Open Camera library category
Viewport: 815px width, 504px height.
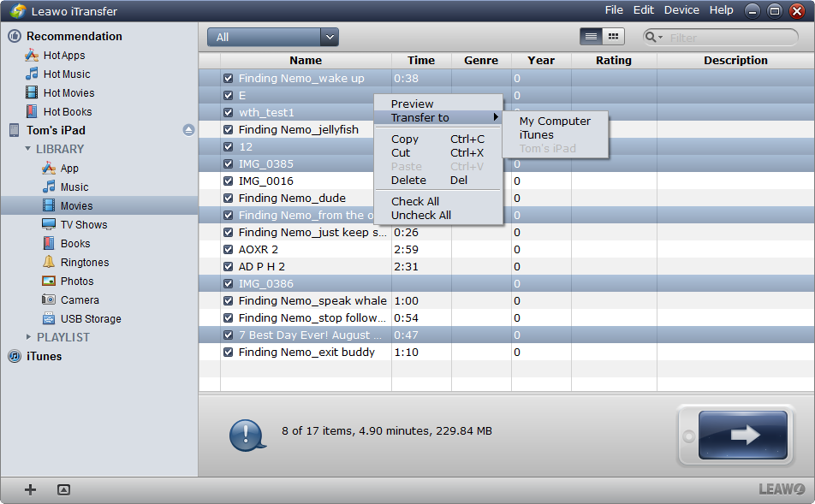(80, 299)
